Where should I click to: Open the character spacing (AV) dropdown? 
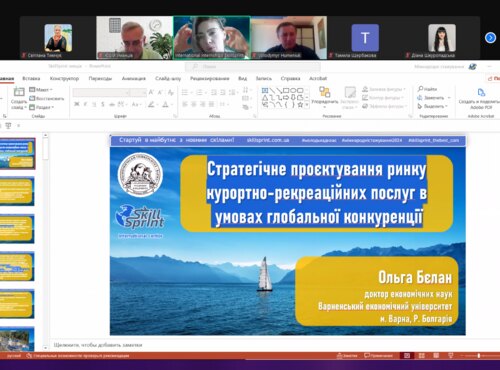(122, 104)
